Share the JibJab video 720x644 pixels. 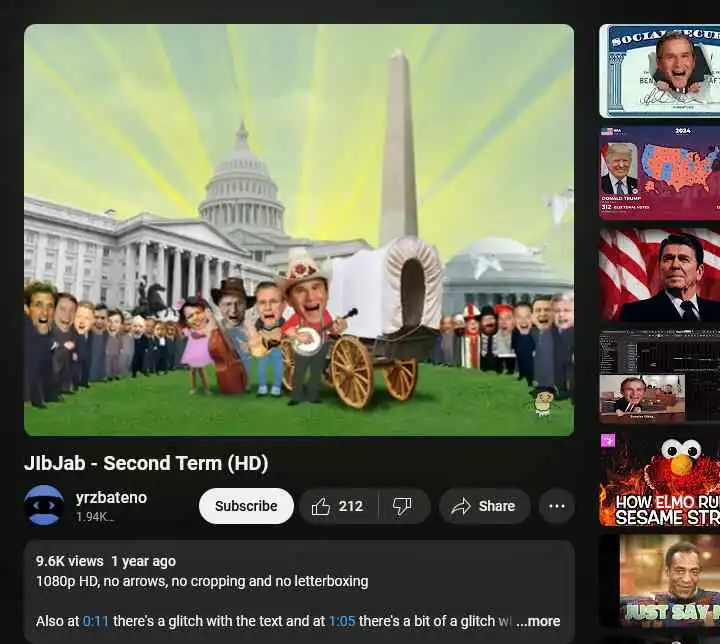tap(484, 506)
